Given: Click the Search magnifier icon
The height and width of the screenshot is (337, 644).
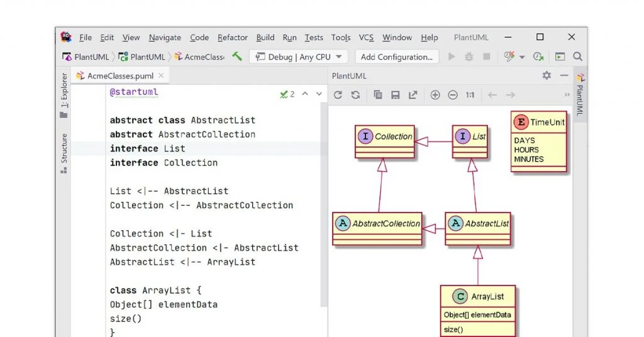Looking at the screenshot, I should [577, 57].
